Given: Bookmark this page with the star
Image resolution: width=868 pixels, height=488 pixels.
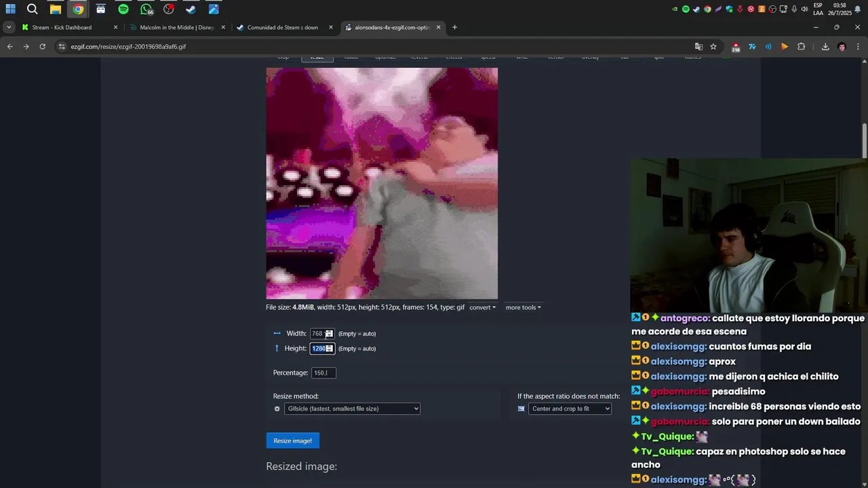Looking at the screenshot, I should 713,47.
